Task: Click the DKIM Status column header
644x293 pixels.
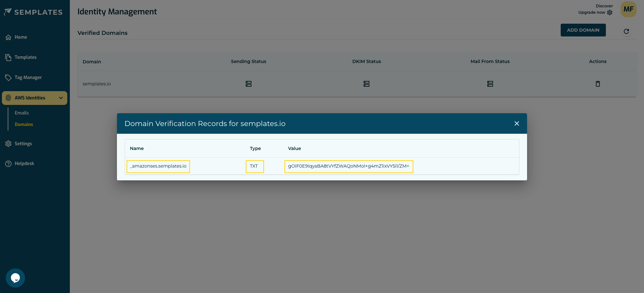Action: click(367, 61)
